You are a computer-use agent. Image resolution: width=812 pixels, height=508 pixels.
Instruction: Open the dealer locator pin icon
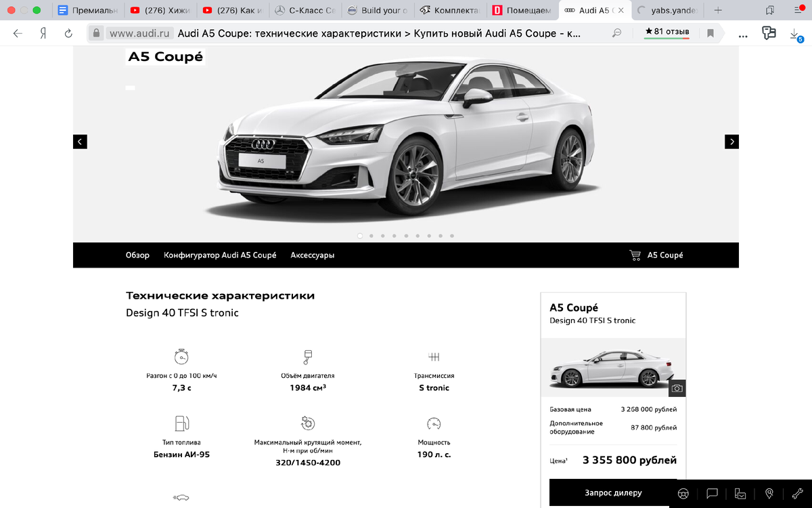click(x=769, y=493)
